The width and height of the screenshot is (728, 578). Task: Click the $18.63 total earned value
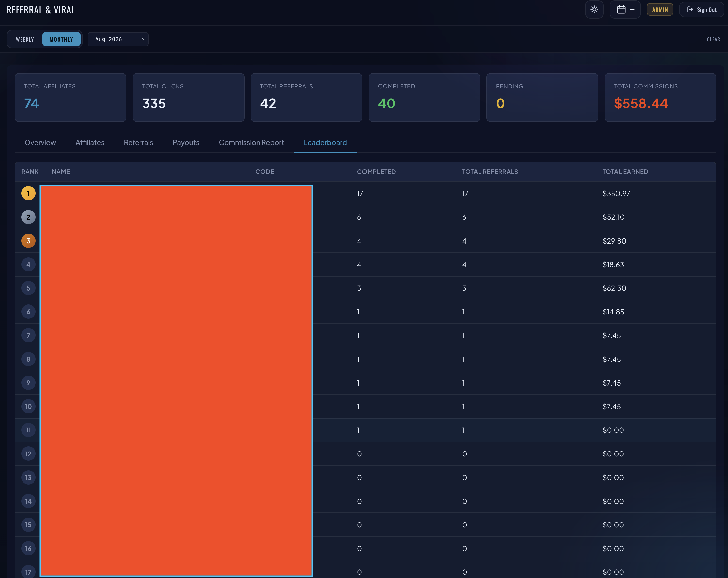(613, 264)
